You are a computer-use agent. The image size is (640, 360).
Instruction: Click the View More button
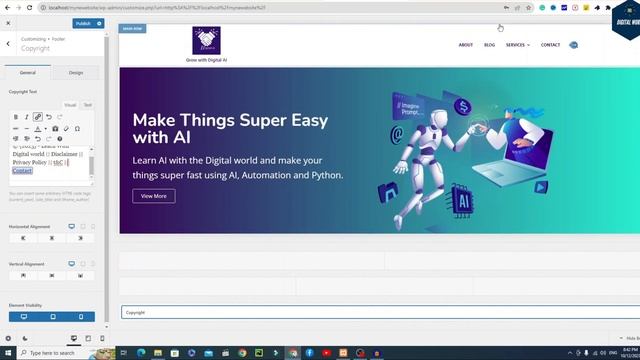tap(154, 196)
